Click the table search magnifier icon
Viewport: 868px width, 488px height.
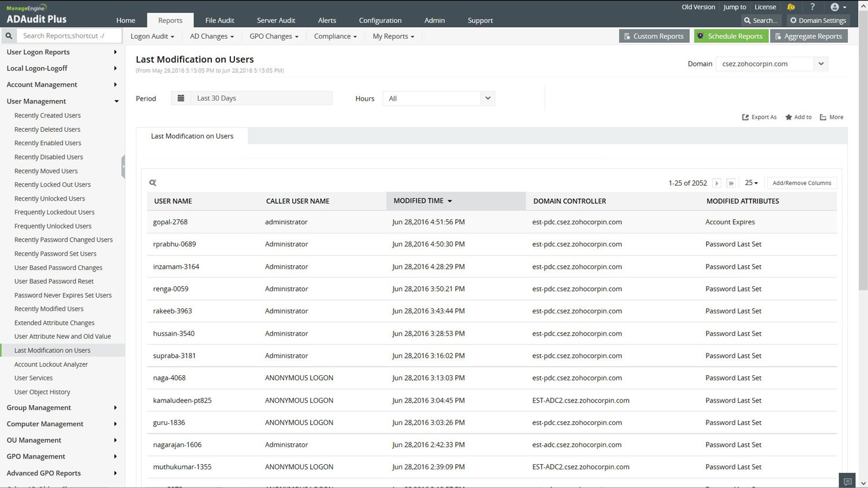tap(153, 183)
